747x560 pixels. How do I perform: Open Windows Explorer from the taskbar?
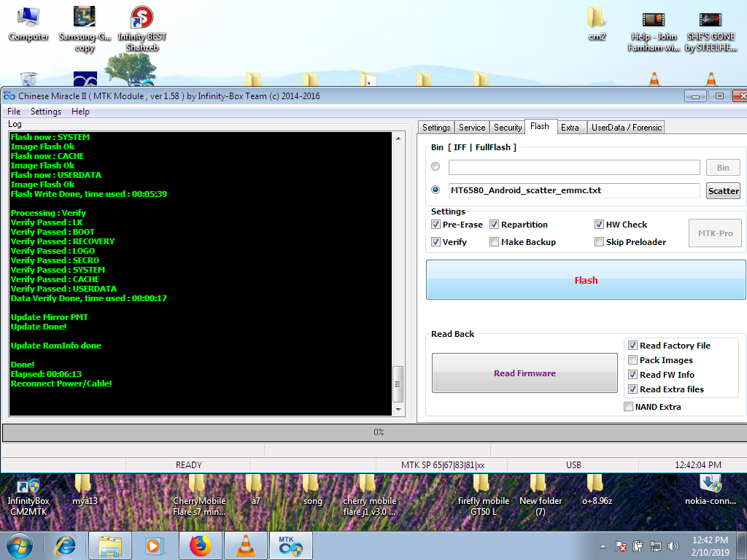[110, 545]
